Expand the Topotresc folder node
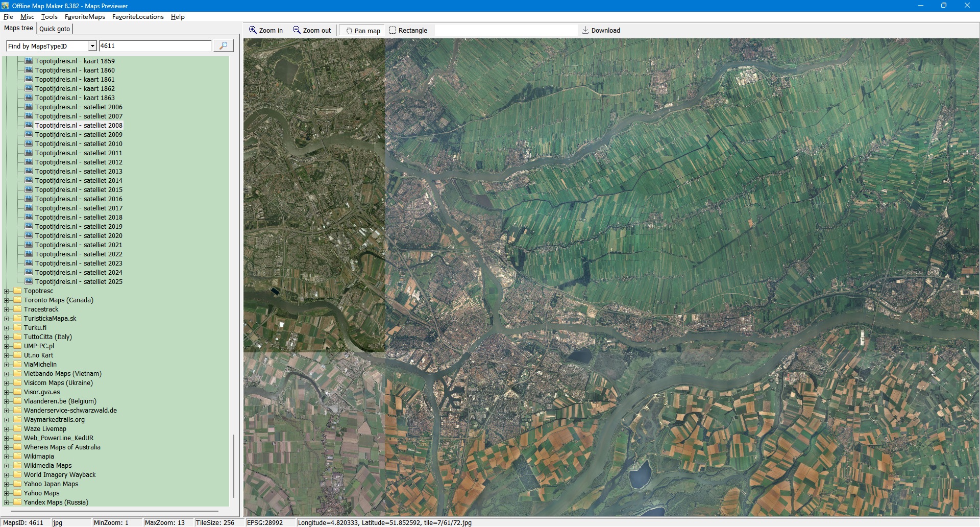Image resolution: width=980 pixels, height=527 pixels. pyautogui.click(x=7, y=291)
